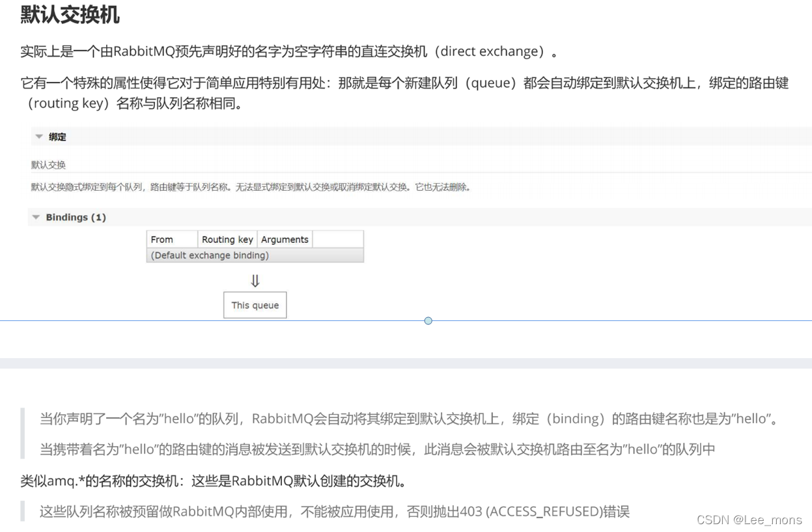Click the circular handle on the blue line

point(428,320)
